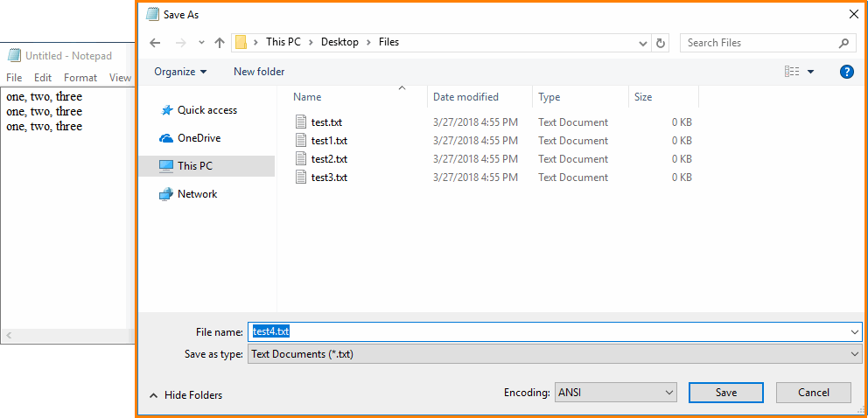Screen dimensions: 868x418
Task: Click the Save As dialog title icon
Action: pos(152,15)
